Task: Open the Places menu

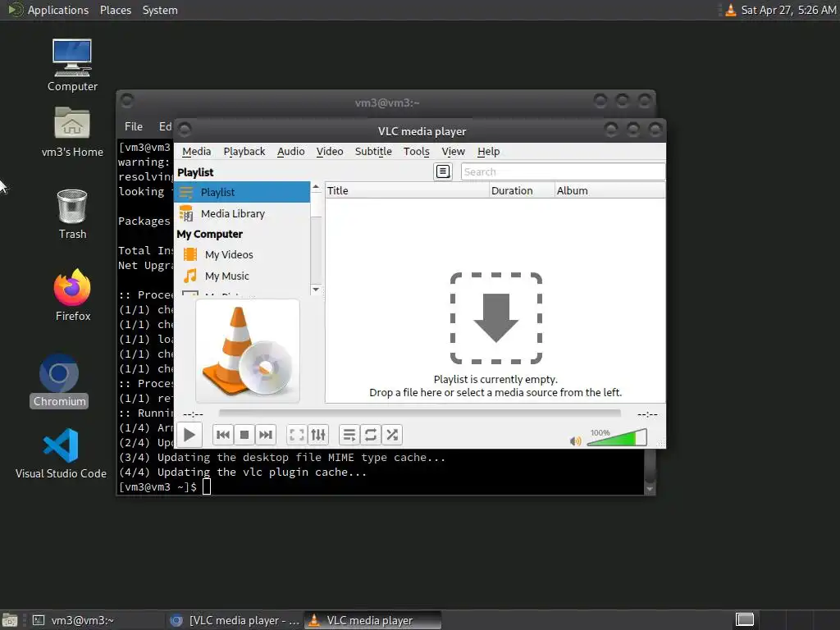Action: 115,10
